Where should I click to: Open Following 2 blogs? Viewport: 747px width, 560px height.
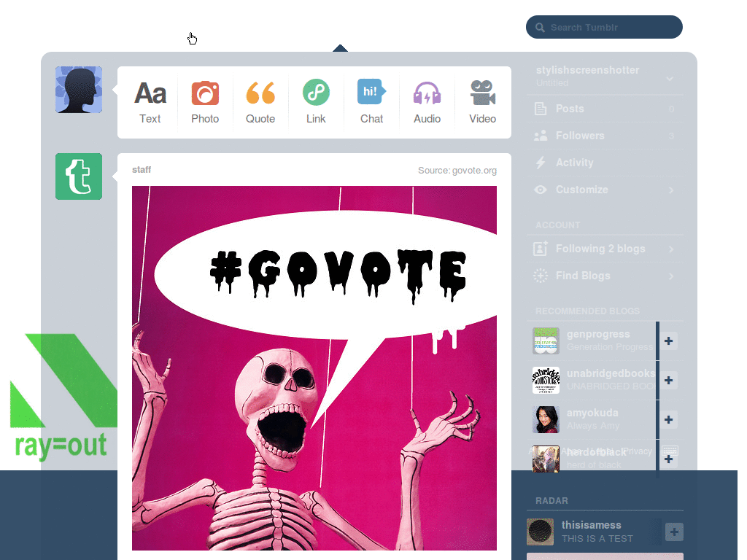[605, 249]
